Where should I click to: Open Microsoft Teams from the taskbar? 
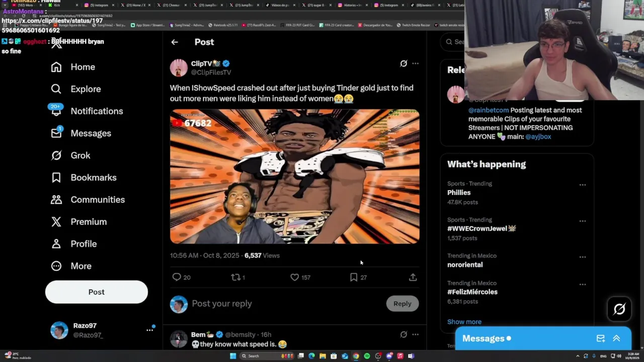coord(411,356)
